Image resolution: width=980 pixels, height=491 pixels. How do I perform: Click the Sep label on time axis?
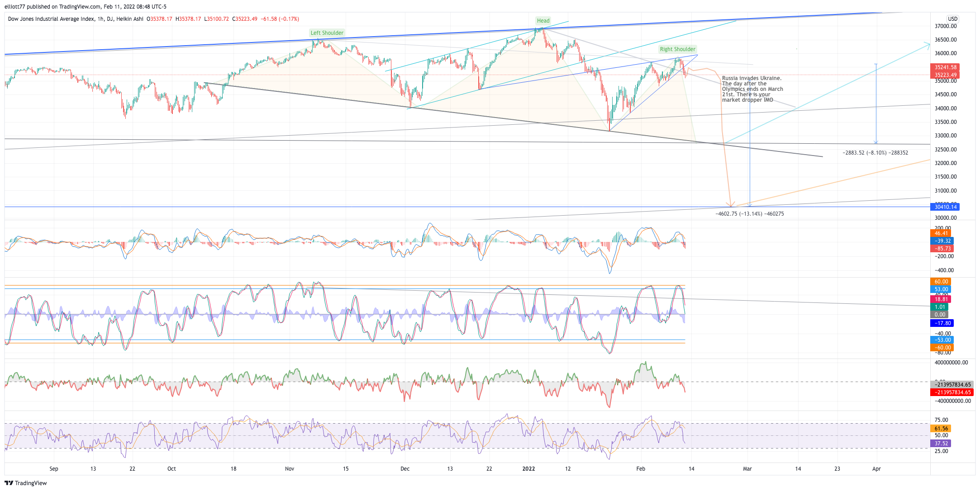pos(54,469)
